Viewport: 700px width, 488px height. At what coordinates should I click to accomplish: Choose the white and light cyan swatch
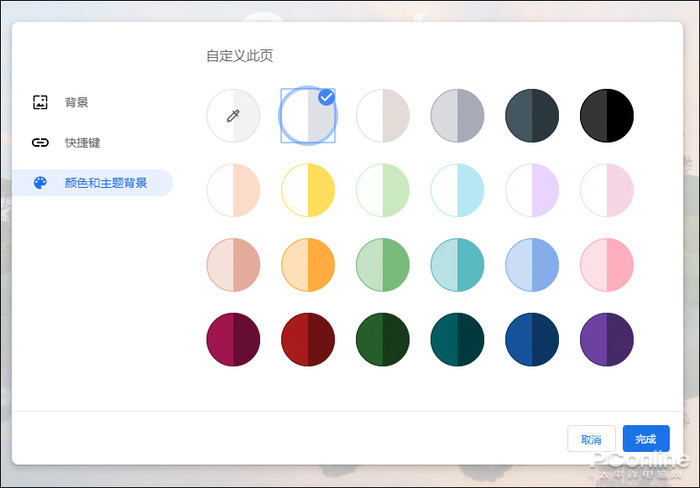point(457,190)
